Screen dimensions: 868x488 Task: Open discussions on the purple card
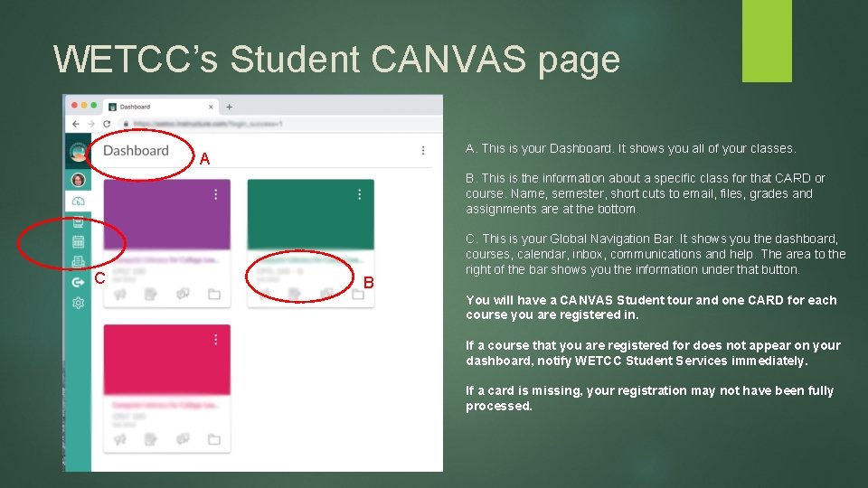click(x=182, y=295)
